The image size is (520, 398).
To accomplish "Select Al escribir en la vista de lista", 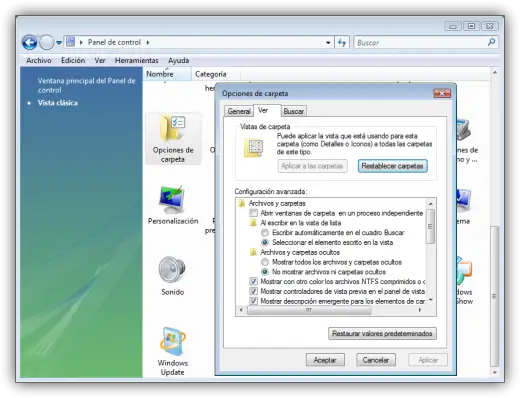I will tap(300, 223).
